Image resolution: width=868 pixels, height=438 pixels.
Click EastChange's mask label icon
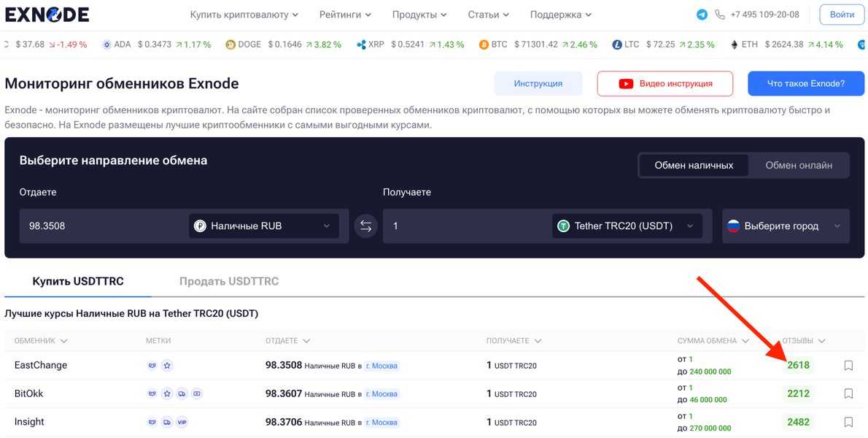tap(152, 366)
